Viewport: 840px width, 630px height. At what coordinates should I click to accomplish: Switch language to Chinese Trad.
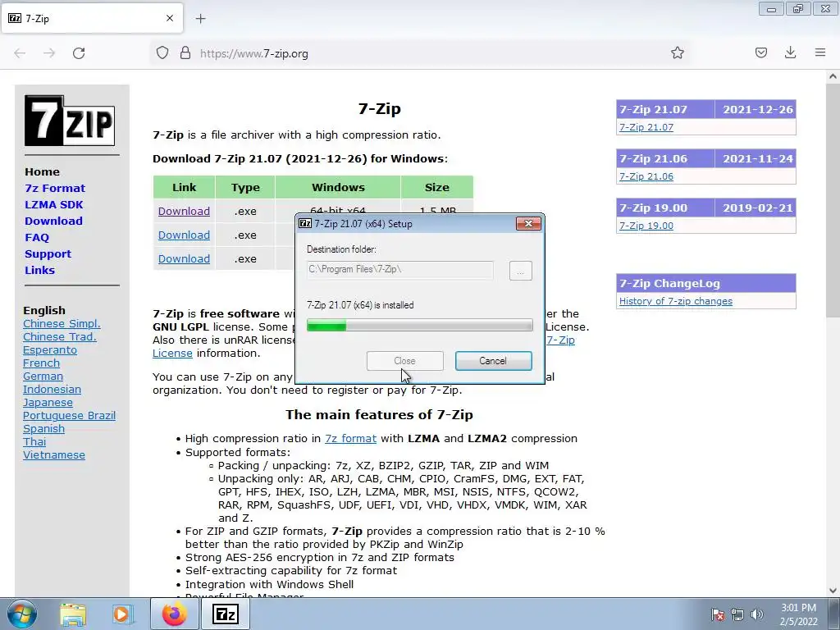(59, 337)
